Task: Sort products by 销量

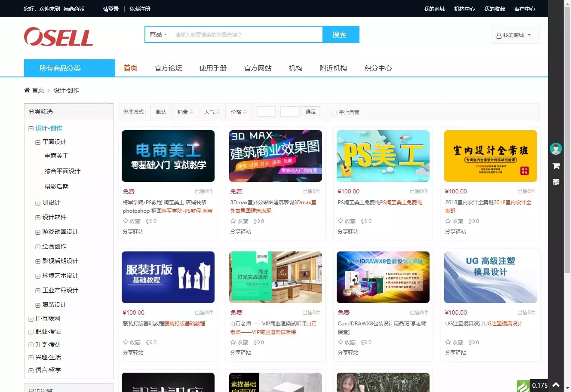Action: point(185,112)
